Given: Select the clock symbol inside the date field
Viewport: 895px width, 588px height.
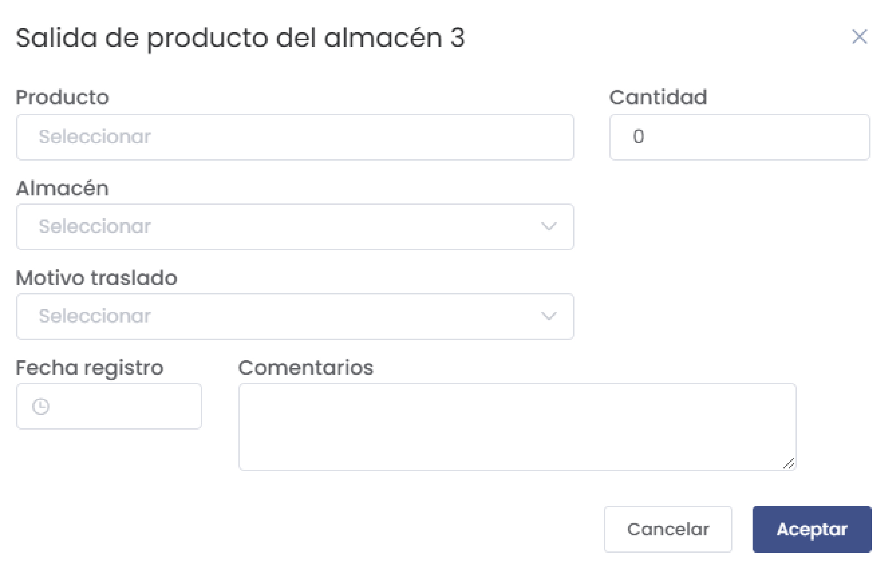Looking at the screenshot, I should [40, 406].
